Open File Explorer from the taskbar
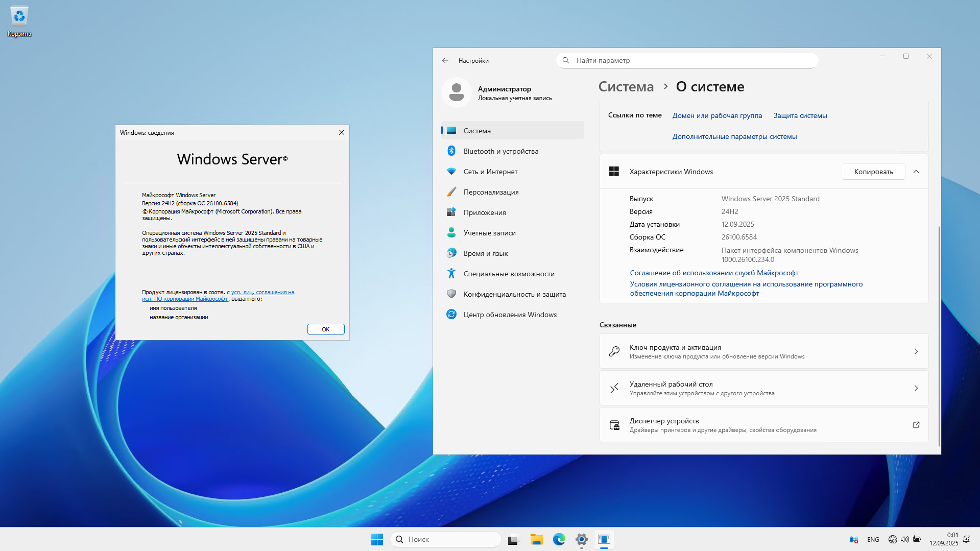980x551 pixels. click(536, 539)
